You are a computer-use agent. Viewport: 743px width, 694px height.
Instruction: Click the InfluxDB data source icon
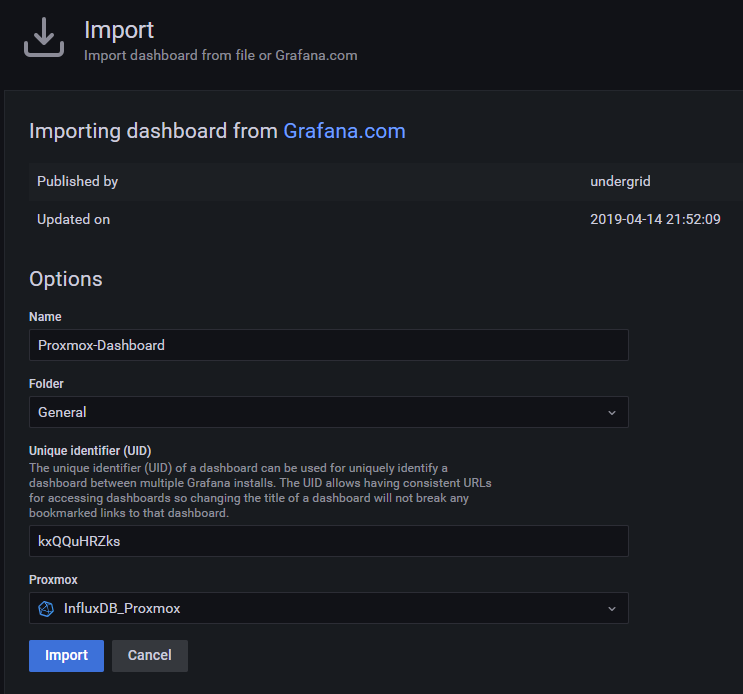click(x=46, y=608)
